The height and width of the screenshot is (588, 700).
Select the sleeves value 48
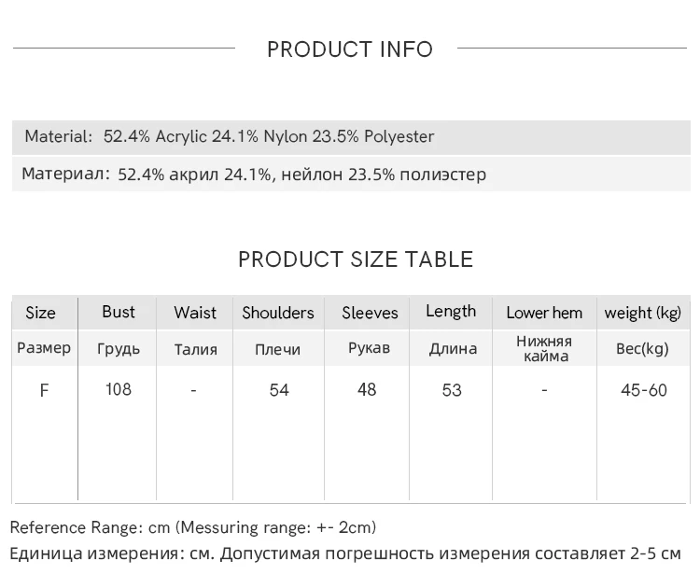367,390
